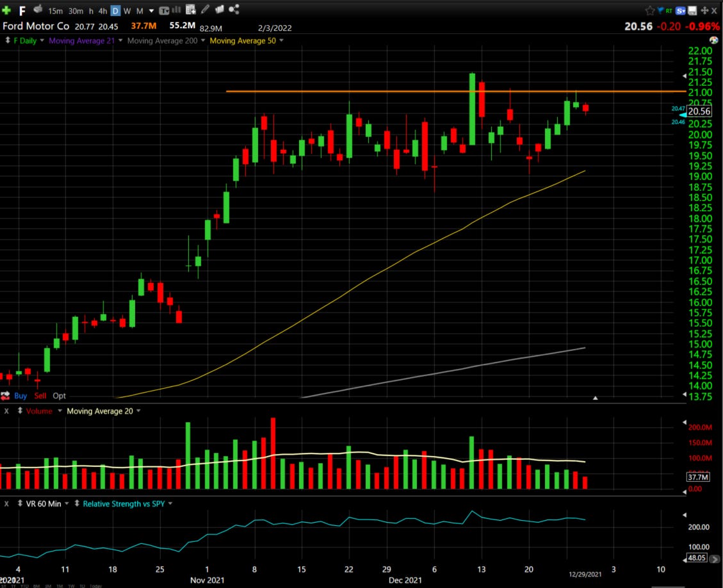723x588 pixels.
Task: Click the YTD range shortcut at bottom
Action: 24,585
